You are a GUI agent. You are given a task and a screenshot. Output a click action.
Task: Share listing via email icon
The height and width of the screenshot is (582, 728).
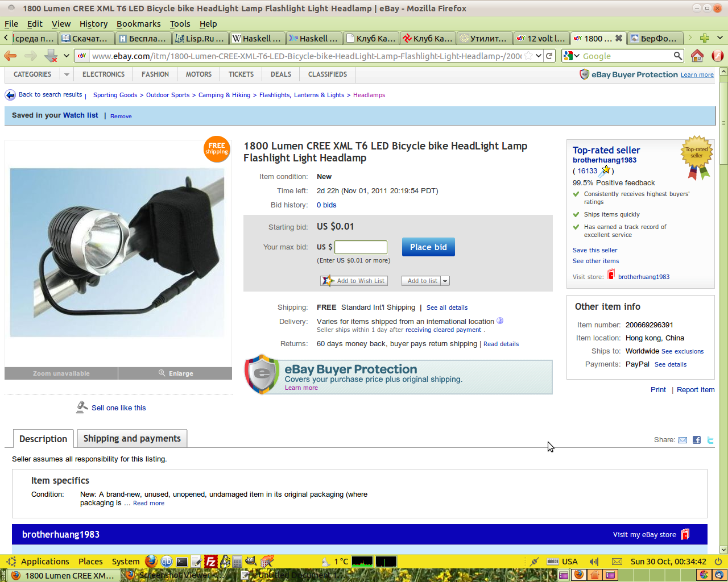tap(682, 440)
